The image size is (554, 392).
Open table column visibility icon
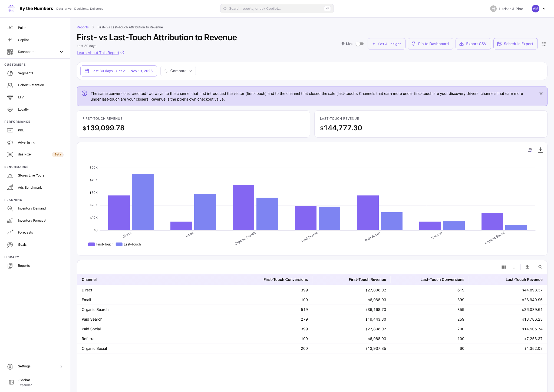[x=504, y=267]
